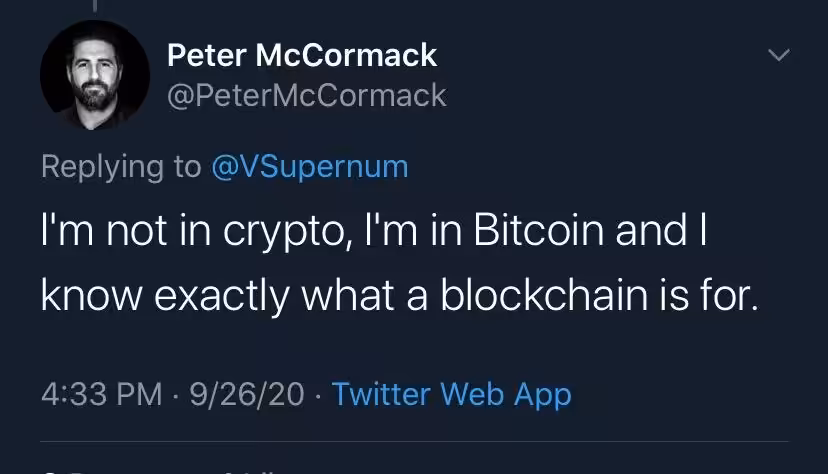
Task: Click the 4:33 PM timestamp
Action: point(102,394)
